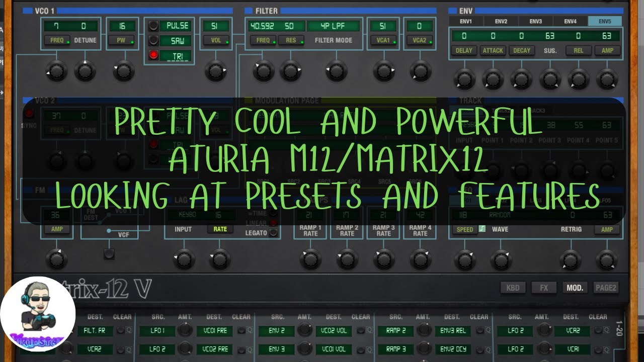Adjust the envelope sustain knob

550,79
